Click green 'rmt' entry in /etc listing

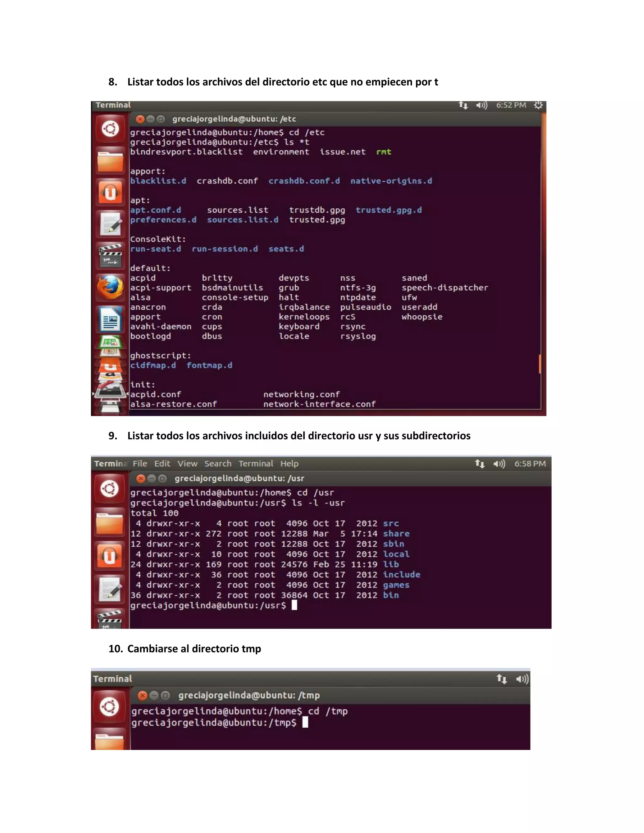[384, 152]
